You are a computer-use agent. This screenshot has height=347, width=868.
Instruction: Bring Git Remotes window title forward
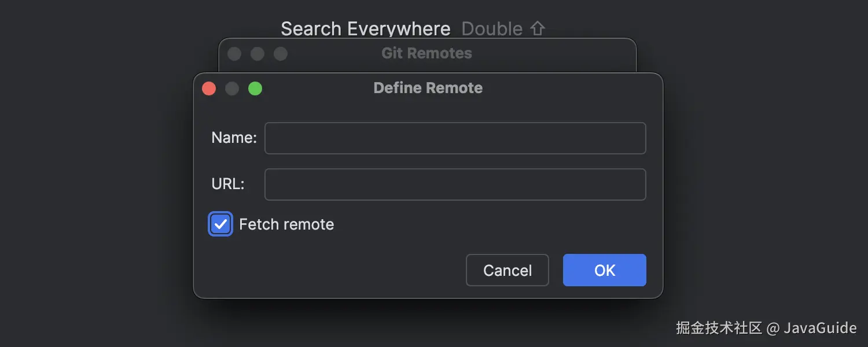click(426, 53)
